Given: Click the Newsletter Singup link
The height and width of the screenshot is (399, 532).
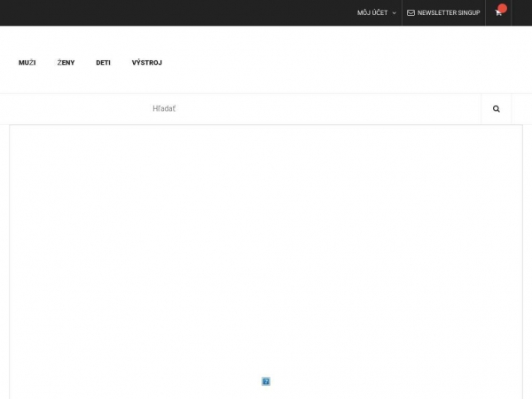Looking at the screenshot, I should pyautogui.click(x=443, y=13).
